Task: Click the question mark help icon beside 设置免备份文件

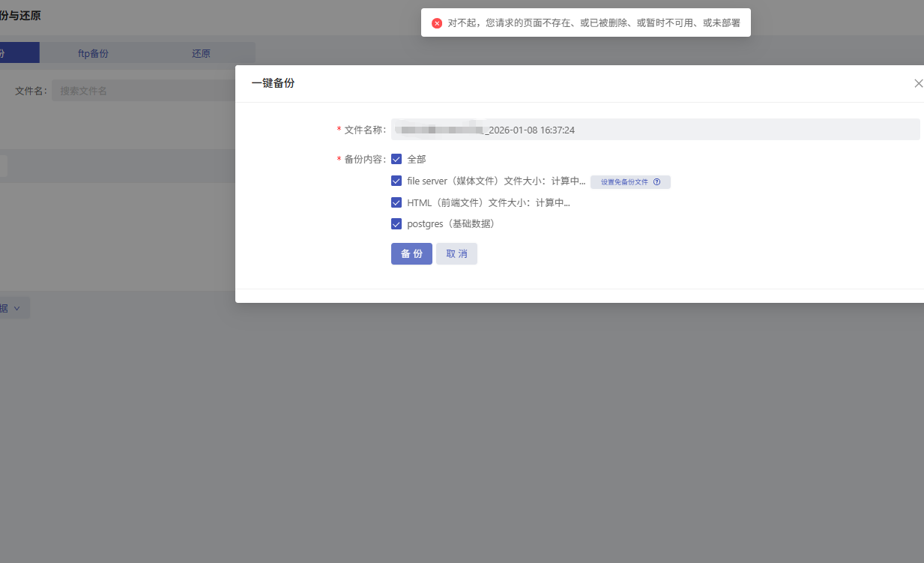Action: pos(656,181)
